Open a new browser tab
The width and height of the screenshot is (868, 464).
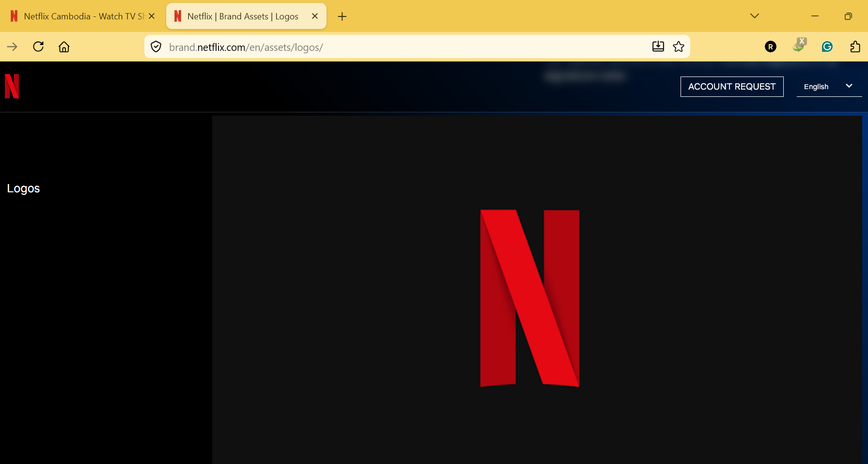(x=342, y=16)
